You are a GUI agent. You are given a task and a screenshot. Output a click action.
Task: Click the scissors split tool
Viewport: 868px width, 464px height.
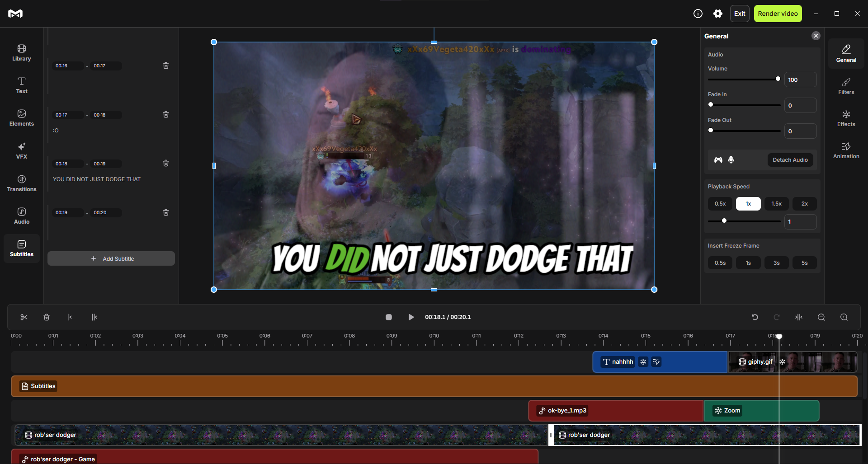(24, 317)
